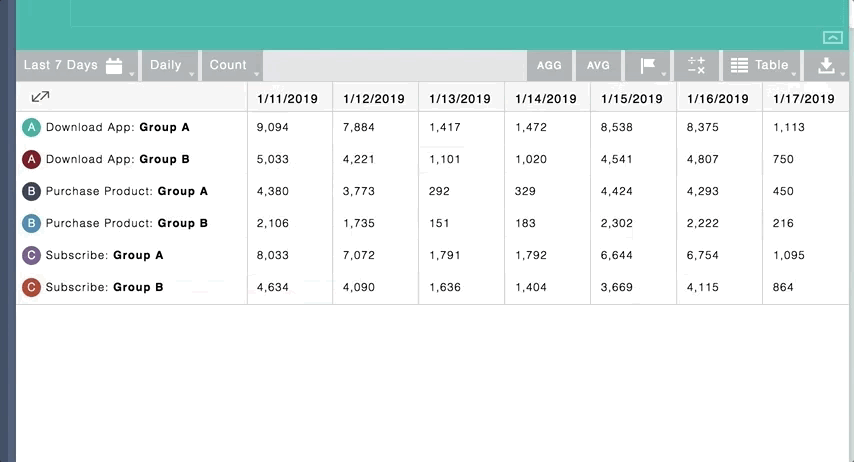Click the expand table arrows icon
This screenshot has height=462, width=854.
pyautogui.click(x=40, y=97)
